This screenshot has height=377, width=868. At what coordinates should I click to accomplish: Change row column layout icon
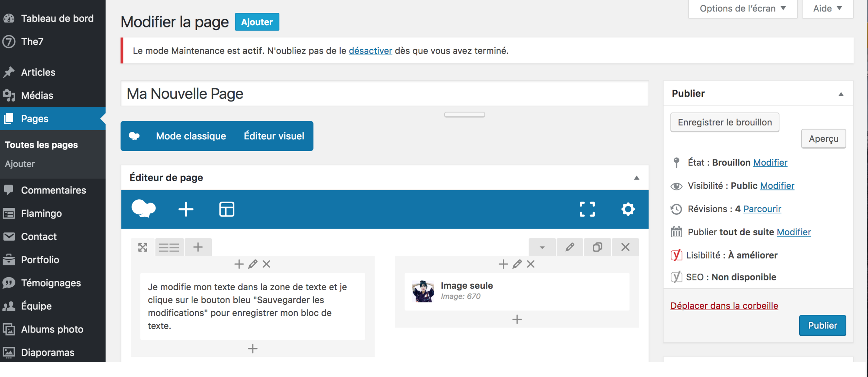tap(169, 247)
